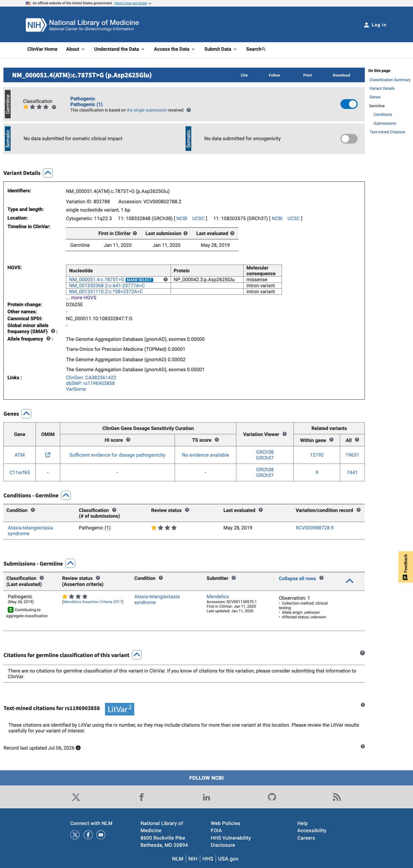Open GRCh38 viewer link in ATM row
This screenshot has width=413, height=868.
[x=265, y=452]
